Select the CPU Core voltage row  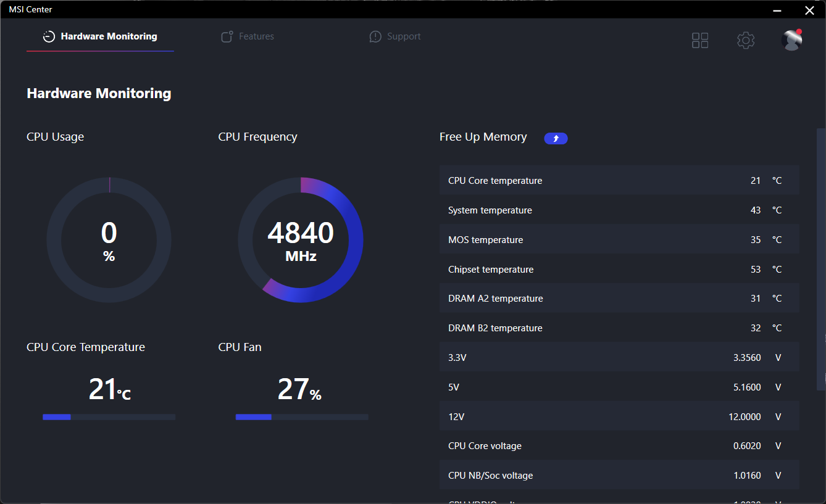619,446
